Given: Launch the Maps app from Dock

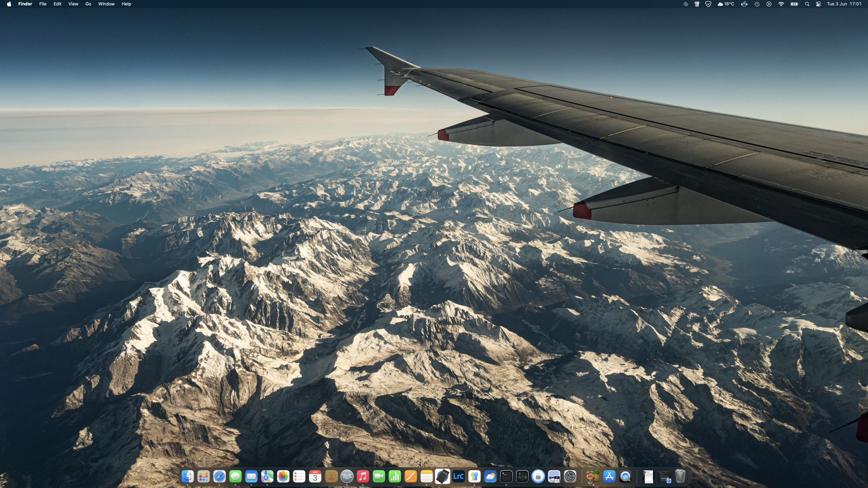Looking at the screenshot, I should [267, 476].
